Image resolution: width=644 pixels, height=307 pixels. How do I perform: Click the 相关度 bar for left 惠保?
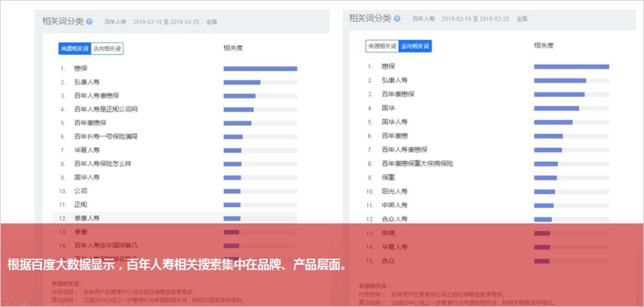tap(260, 69)
